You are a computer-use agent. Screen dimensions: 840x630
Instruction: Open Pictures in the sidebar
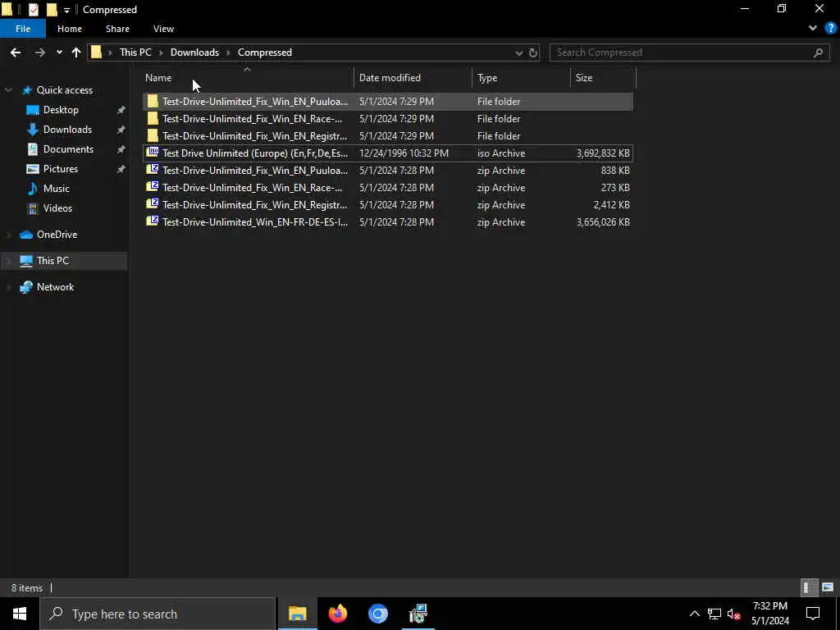pos(61,169)
